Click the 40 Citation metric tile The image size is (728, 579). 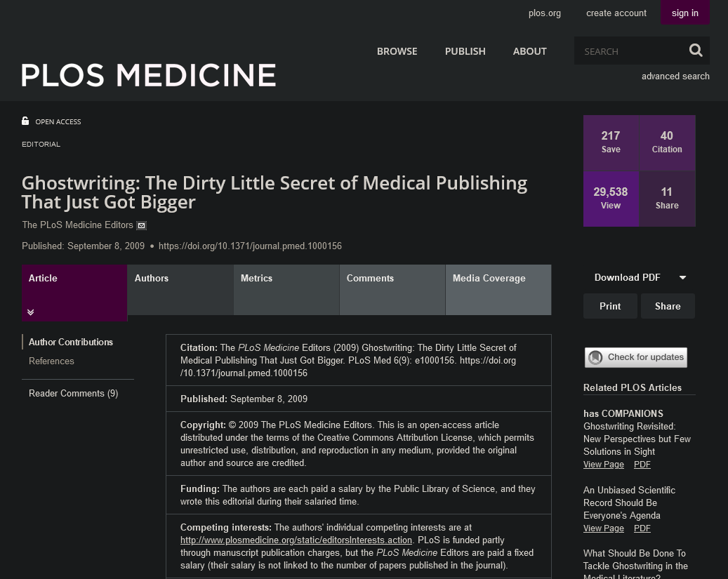click(667, 142)
